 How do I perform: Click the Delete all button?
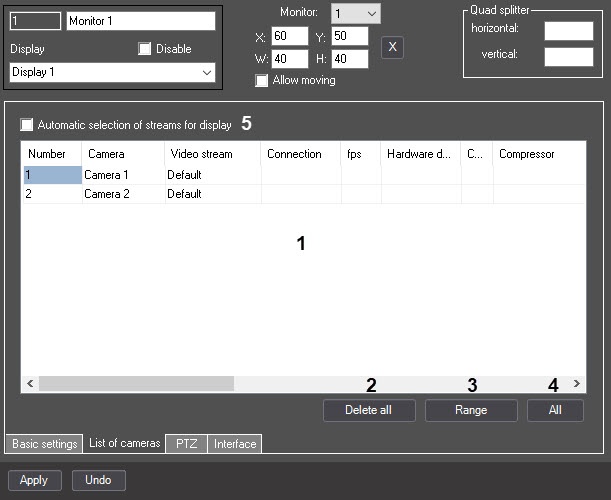[x=369, y=410]
